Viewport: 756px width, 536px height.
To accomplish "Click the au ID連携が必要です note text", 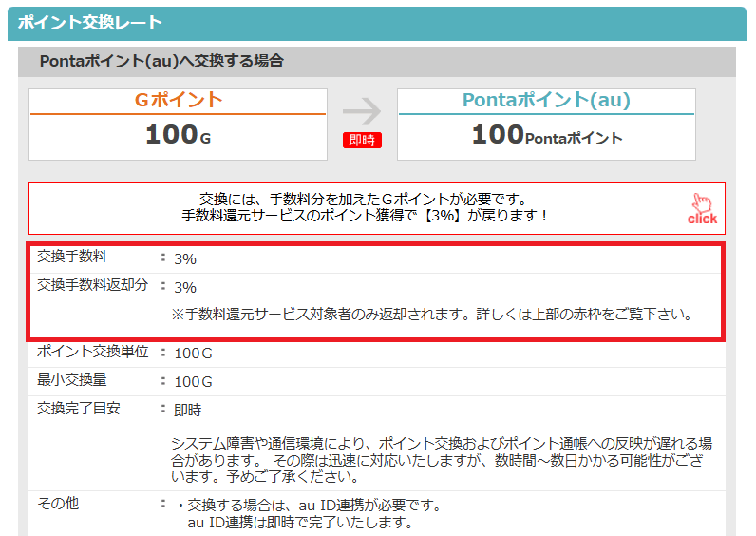I will click(313, 506).
